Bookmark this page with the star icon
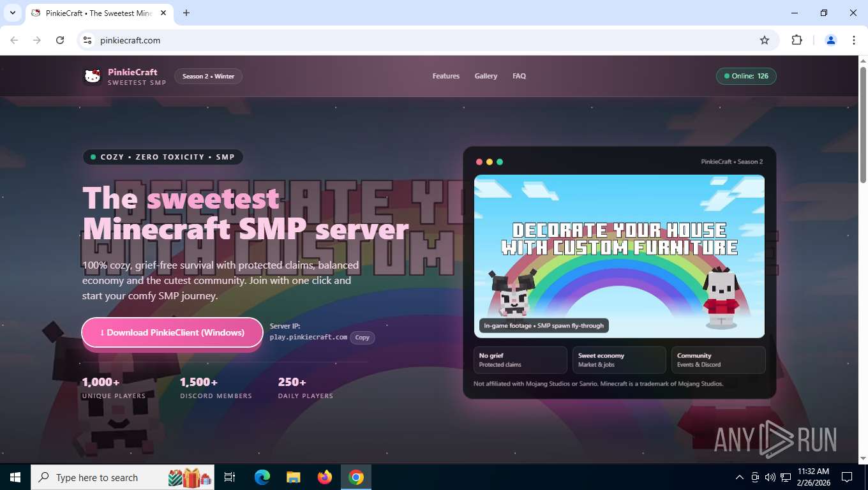 coord(765,40)
